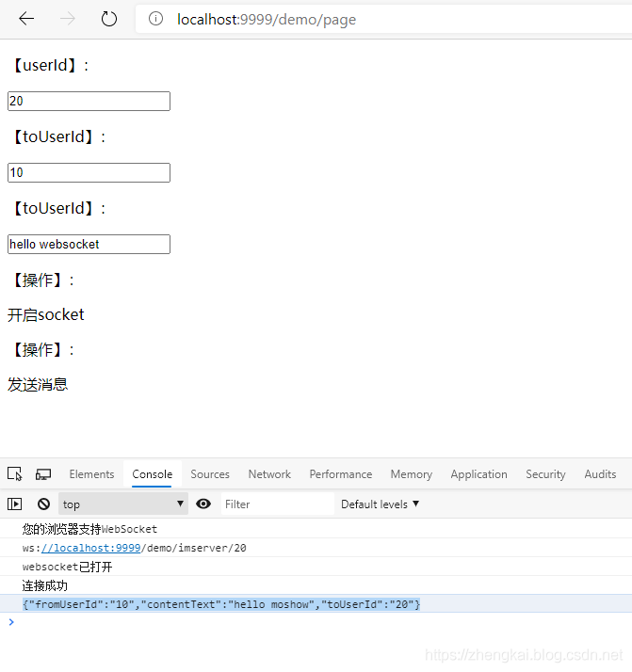Screen dimensions: 632x672
Task: Focus the hello websocket input field
Action: pos(89,245)
